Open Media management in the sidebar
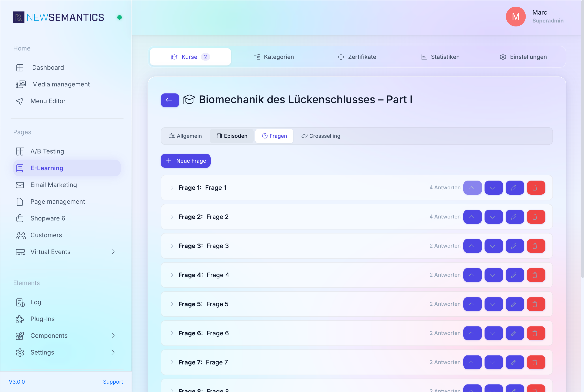Viewport: 584px width, 392px height. click(x=67, y=84)
